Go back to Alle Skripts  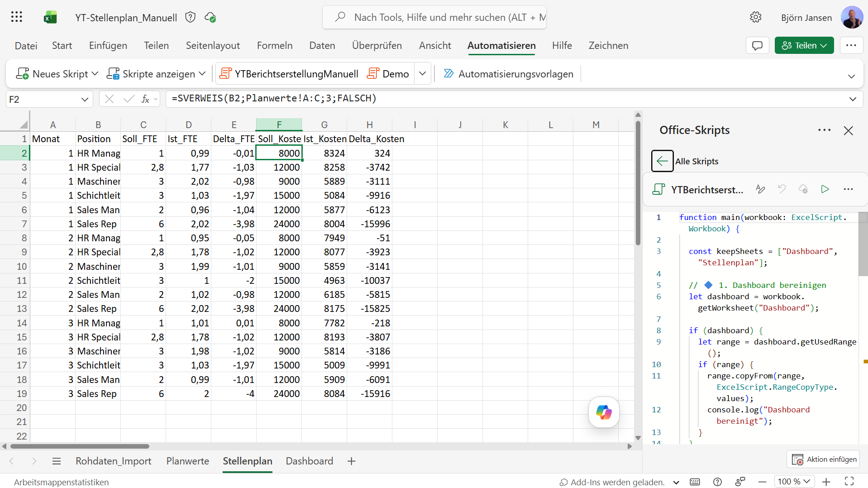pos(662,161)
